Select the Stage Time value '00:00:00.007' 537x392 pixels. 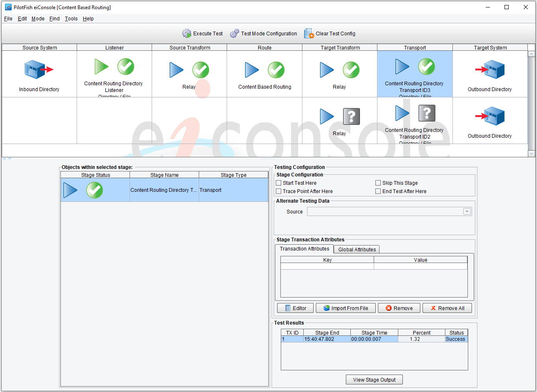[374, 339]
